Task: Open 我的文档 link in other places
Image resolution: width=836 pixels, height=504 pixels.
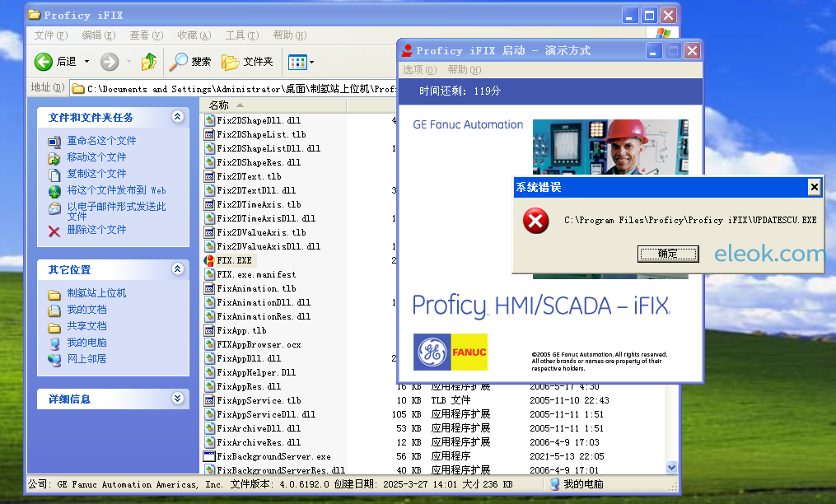Action: point(87,310)
